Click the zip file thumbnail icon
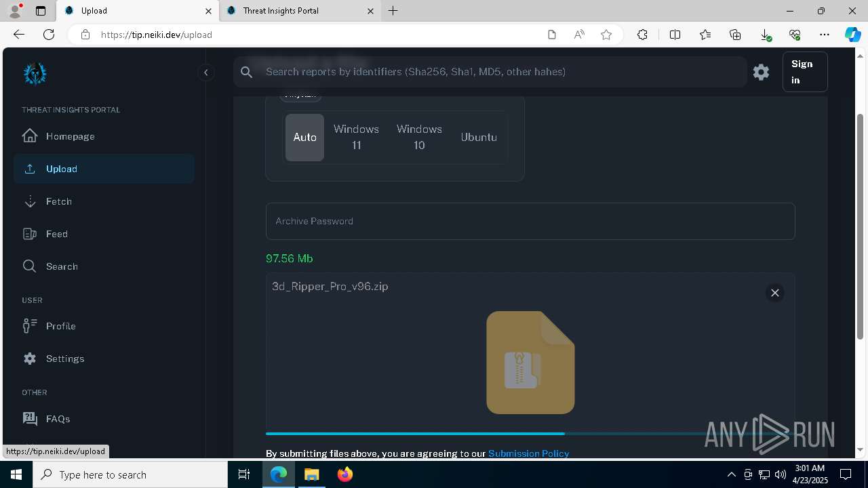This screenshot has width=868, height=488. coord(530,363)
